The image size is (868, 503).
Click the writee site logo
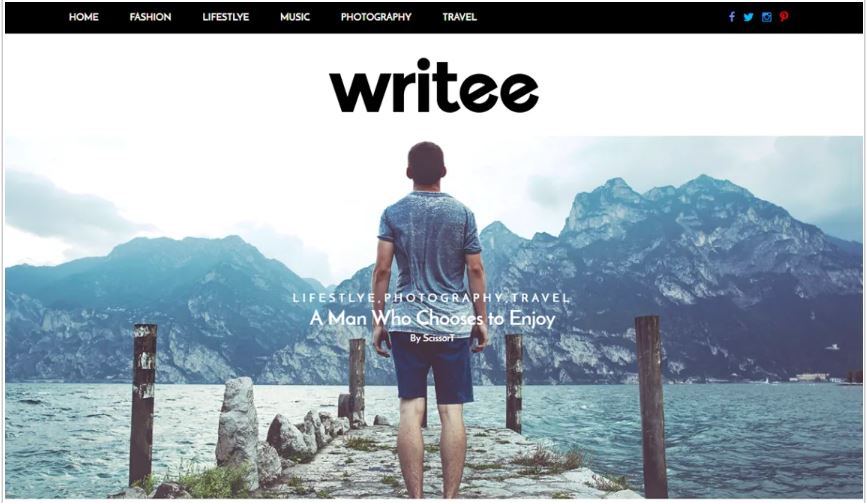click(x=433, y=86)
